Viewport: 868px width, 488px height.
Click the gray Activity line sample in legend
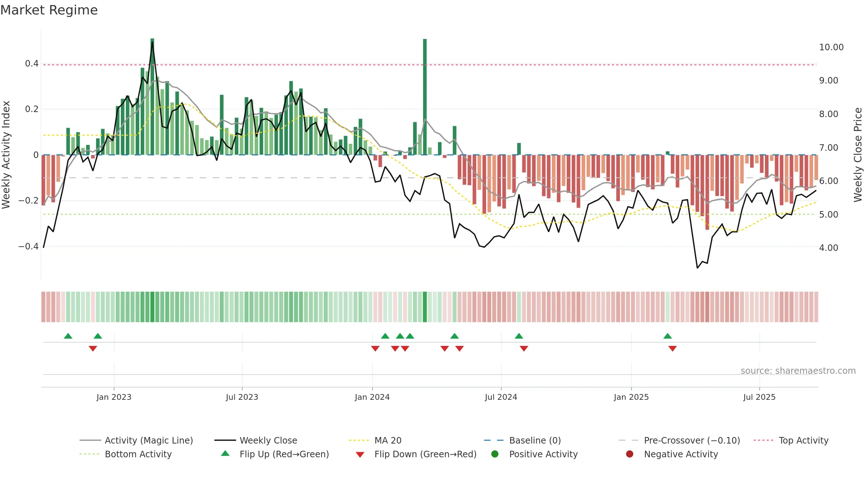click(90, 440)
